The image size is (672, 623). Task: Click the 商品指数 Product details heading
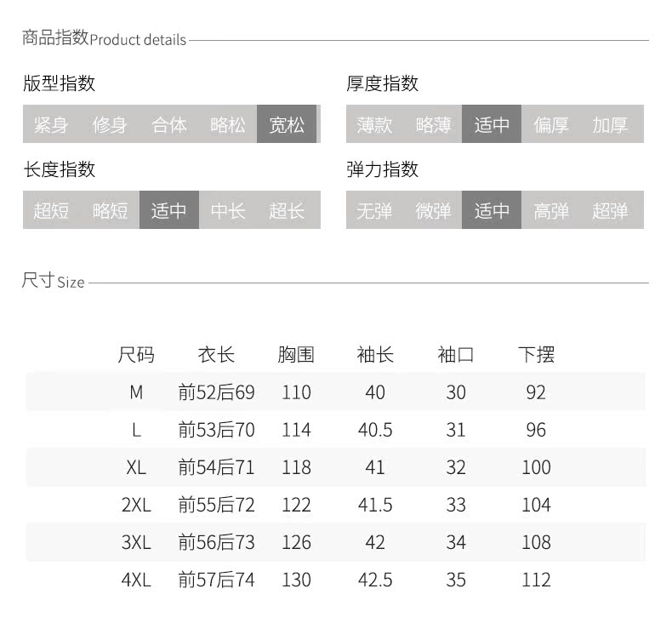104,38
